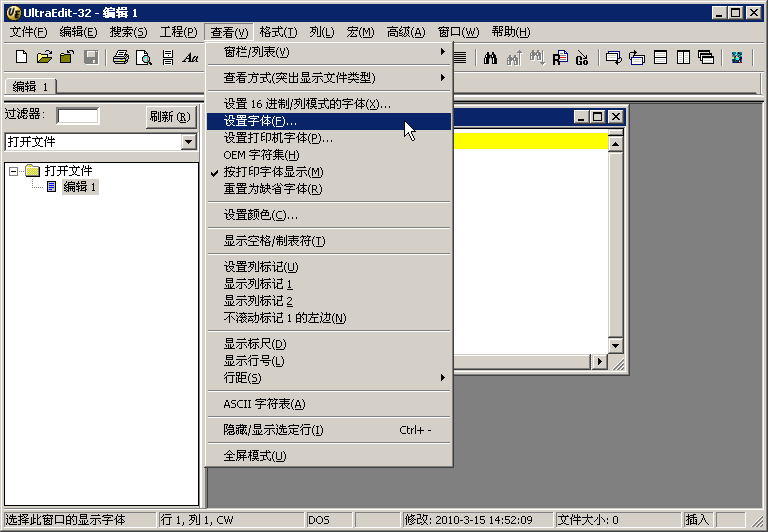Click the find previous binoculars icon
The width and height of the screenshot is (768, 532).
click(514, 58)
